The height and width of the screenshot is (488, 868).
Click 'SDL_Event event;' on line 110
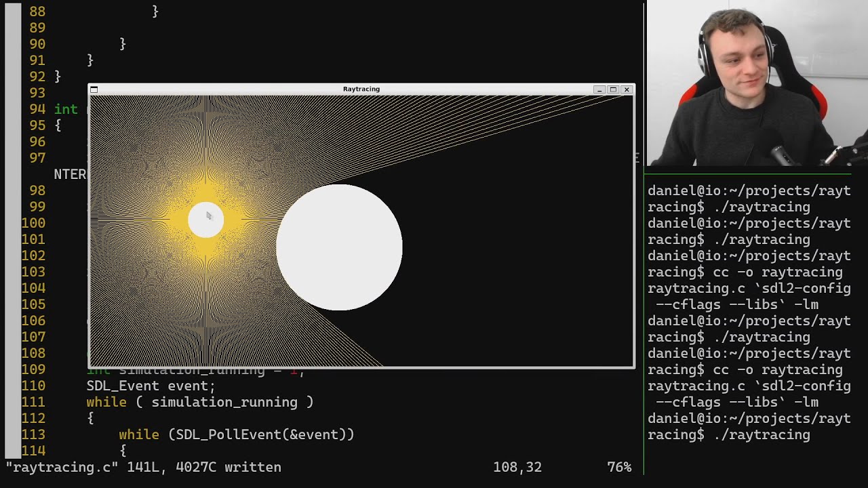tap(151, 386)
